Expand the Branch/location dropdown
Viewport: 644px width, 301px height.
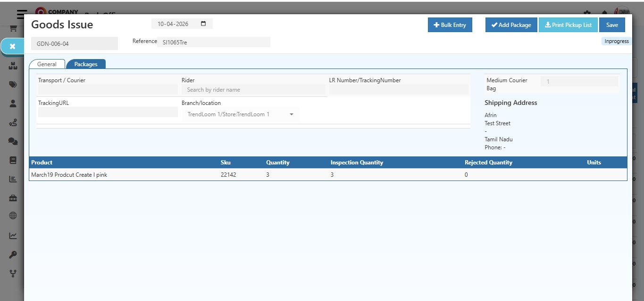tap(291, 114)
